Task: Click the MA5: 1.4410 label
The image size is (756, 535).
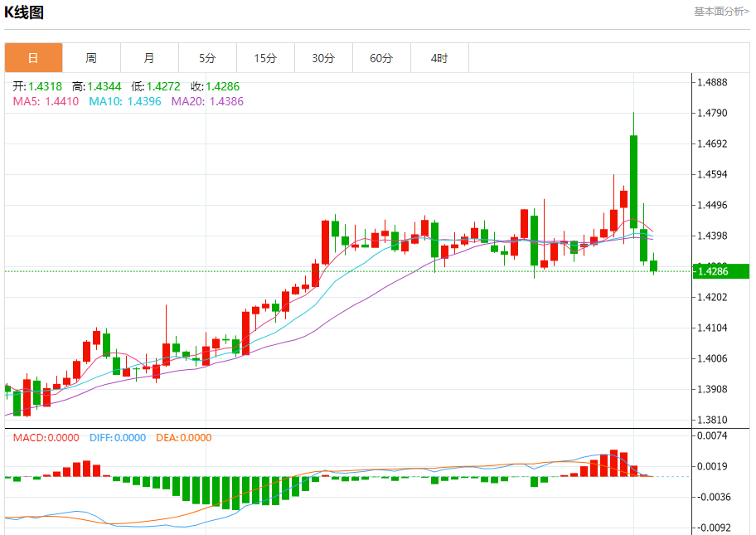Action: [46, 101]
